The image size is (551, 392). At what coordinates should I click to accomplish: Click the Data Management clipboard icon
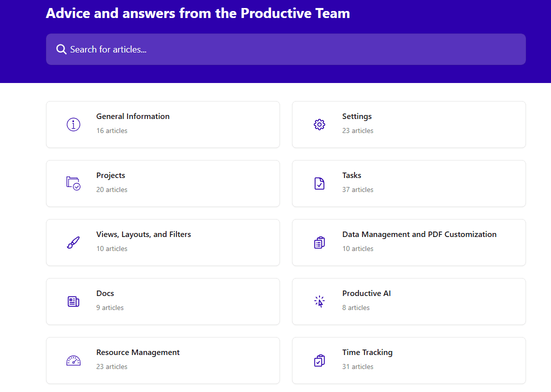tap(319, 242)
